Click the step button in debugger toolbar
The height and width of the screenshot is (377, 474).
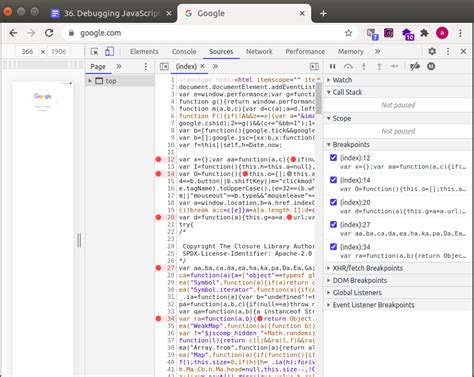point(394,67)
